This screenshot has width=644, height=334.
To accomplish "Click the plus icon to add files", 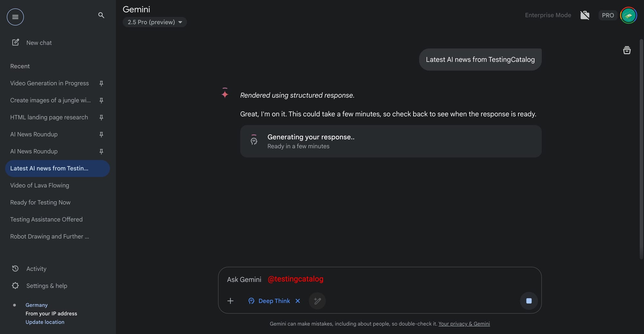I will pyautogui.click(x=230, y=301).
